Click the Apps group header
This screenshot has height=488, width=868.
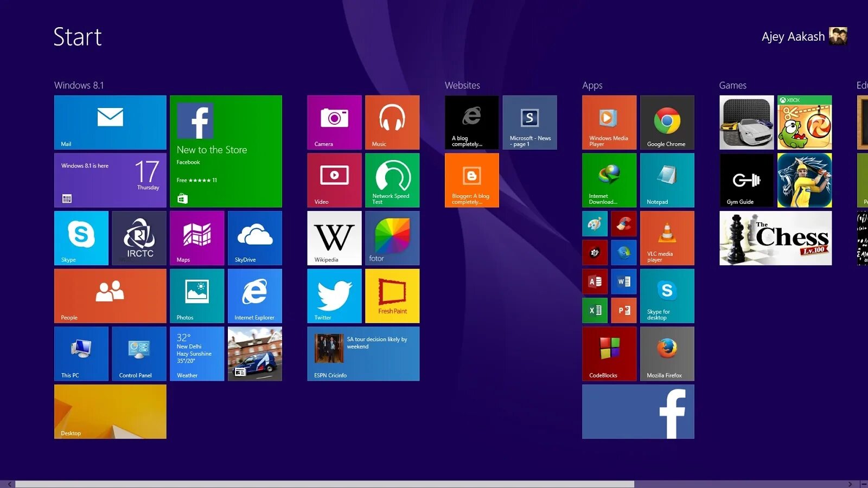(592, 86)
